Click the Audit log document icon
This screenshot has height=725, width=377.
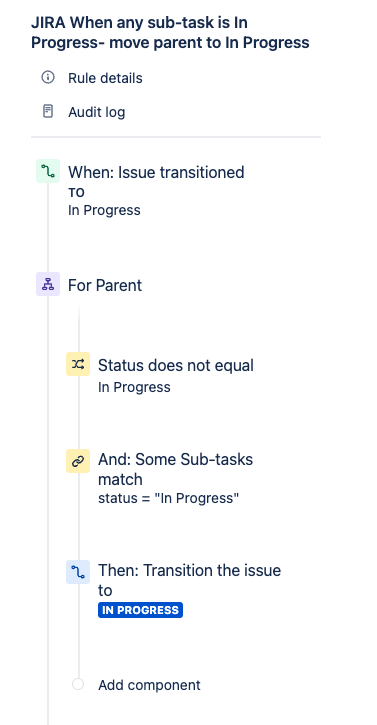(48, 111)
